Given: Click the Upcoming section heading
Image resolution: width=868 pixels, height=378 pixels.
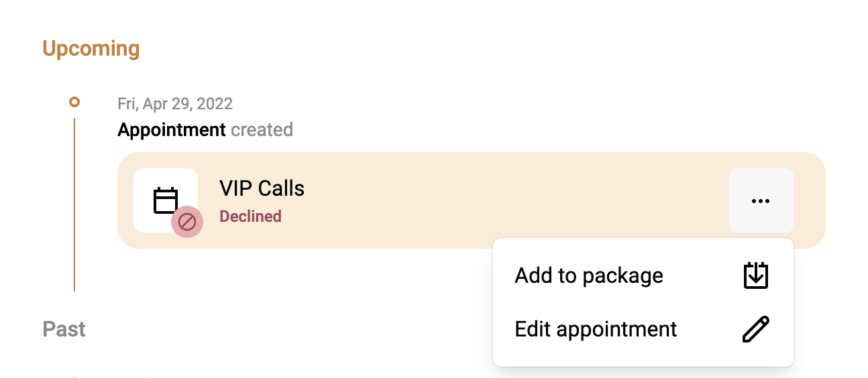Looking at the screenshot, I should pyautogui.click(x=91, y=49).
